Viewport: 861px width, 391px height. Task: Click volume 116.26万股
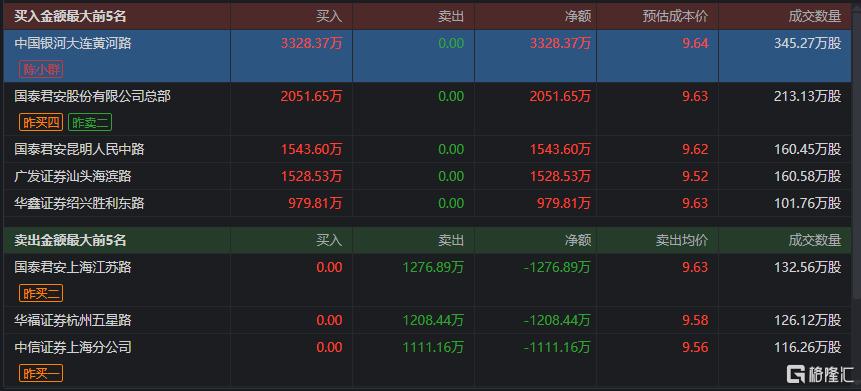click(x=807, y=347)
